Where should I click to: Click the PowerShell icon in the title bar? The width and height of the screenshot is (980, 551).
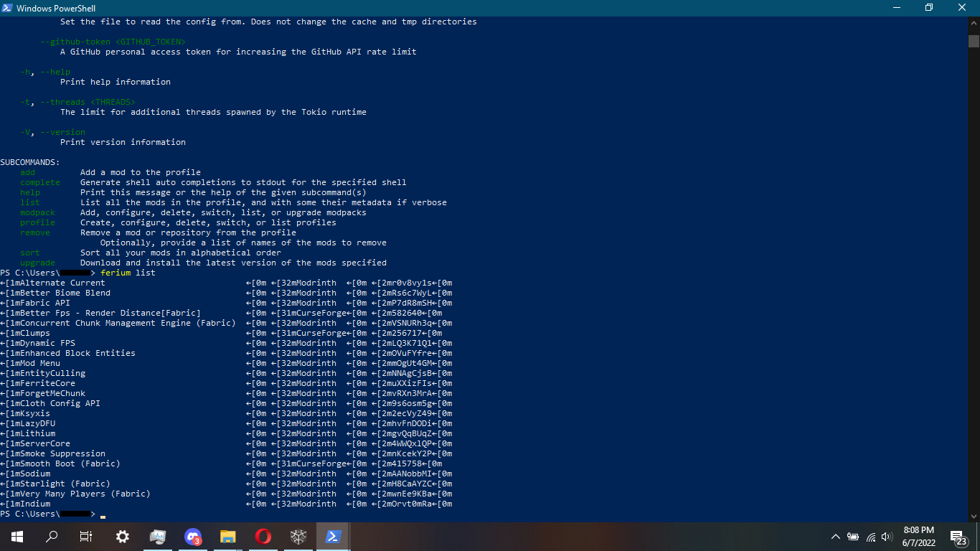tap(7, 8)
